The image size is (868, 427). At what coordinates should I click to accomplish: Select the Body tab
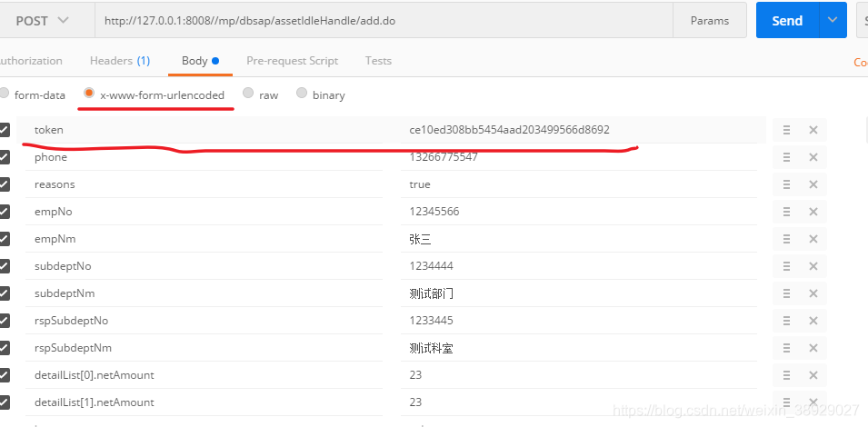(x=200, y=61)
